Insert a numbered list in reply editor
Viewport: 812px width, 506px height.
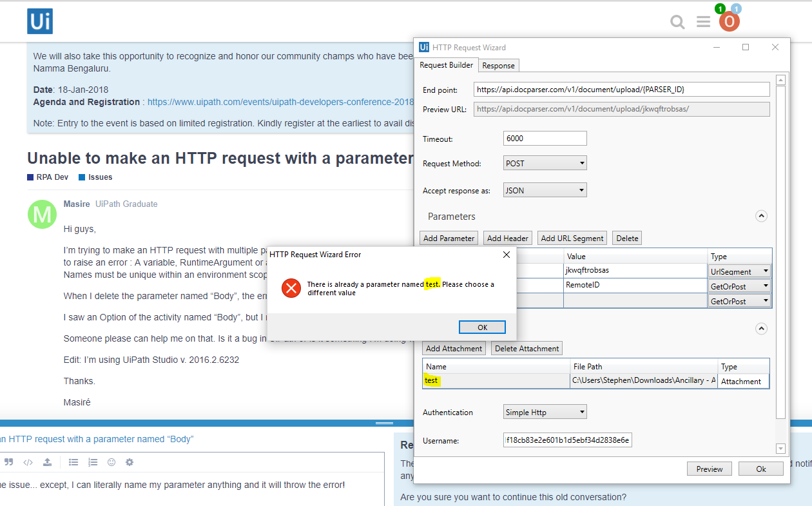tap(93, 462)
